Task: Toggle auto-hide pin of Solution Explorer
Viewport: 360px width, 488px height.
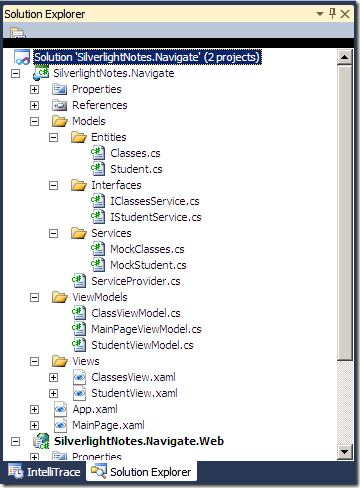Action: click(x=332, y=14)
